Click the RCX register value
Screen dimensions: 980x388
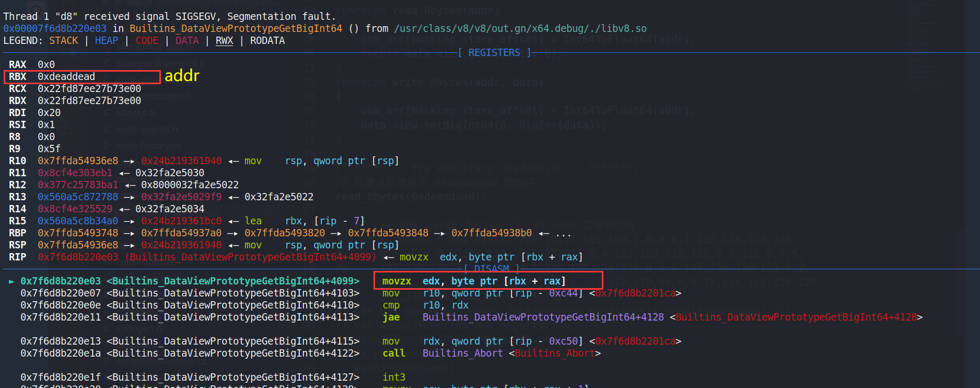tap(89, 89)
